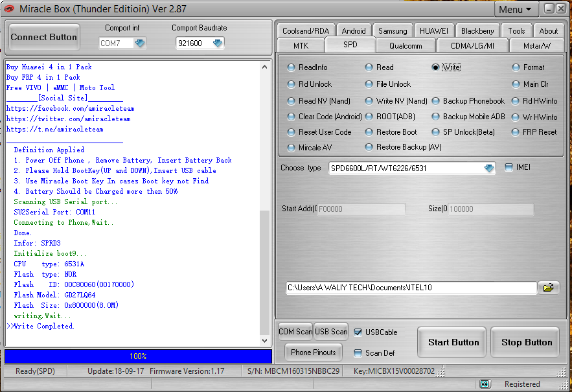Click the firmware file path field
Image resolution: width=572 pixels, height=392 pixels.
click(x=411, y=288)
